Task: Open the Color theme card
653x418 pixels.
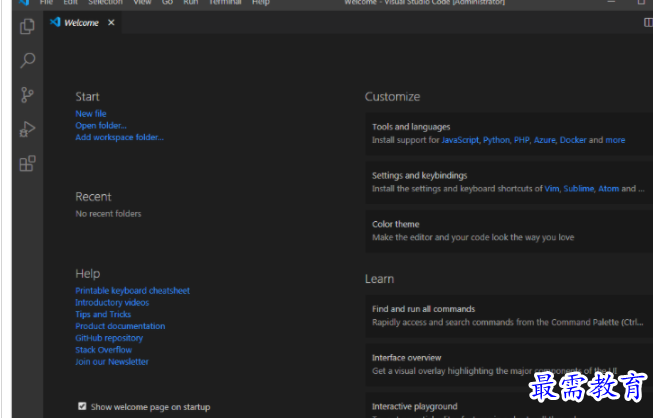Action: point(509,231)
